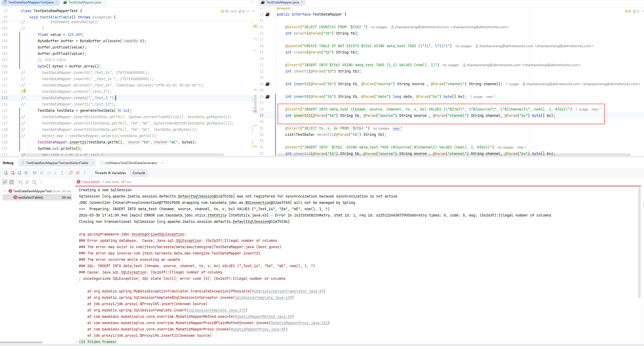Image resolution: width=644 pixels, height=346 pixels.
Task: Switch to Threads & Variables tab
Action: point(110,173)
